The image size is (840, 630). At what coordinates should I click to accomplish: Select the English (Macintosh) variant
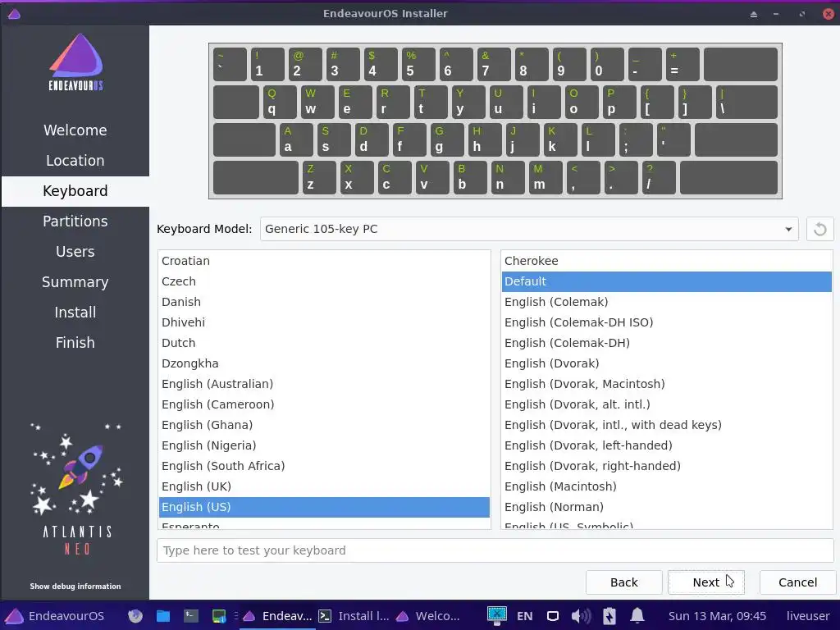point(666,486)
